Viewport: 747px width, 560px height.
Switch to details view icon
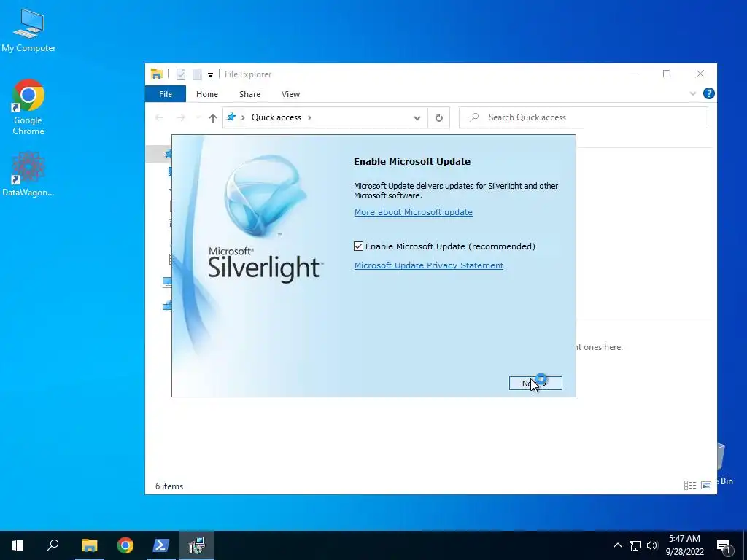690,485
